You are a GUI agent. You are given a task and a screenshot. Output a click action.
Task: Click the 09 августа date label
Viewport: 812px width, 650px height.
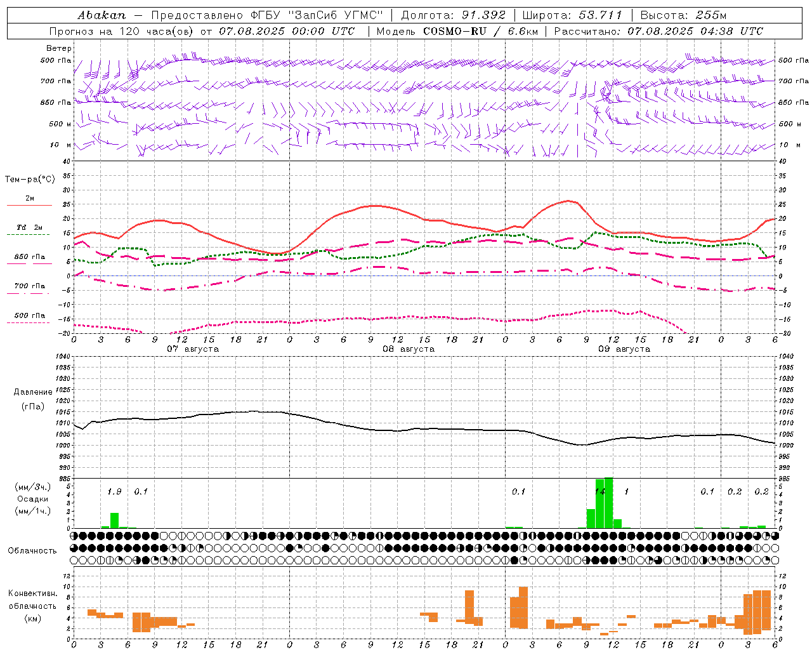point(624,349)
